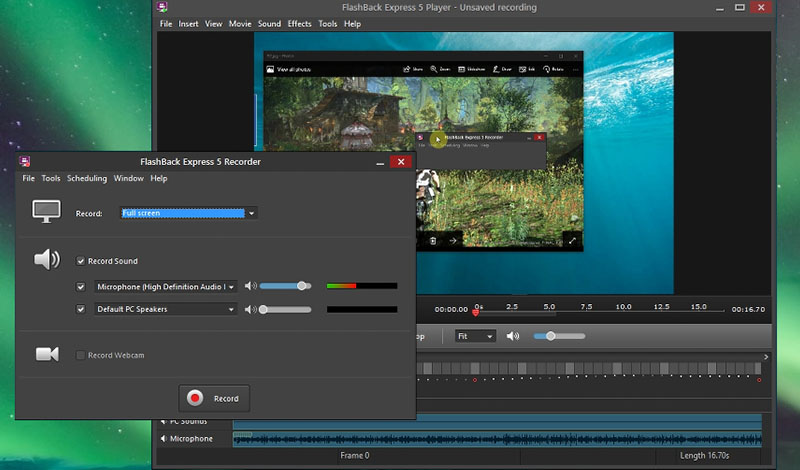800x470 pixels.
Task: Click the red playhead marker at 0s
Action: [476, 312]
